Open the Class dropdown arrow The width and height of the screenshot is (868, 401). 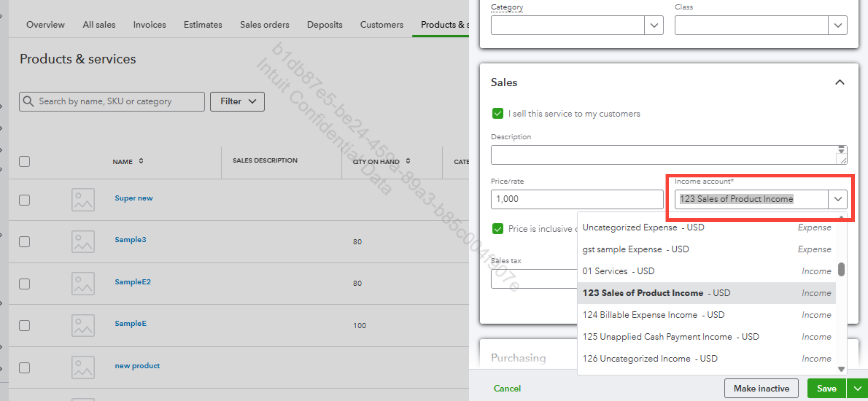tap(838, 25)
